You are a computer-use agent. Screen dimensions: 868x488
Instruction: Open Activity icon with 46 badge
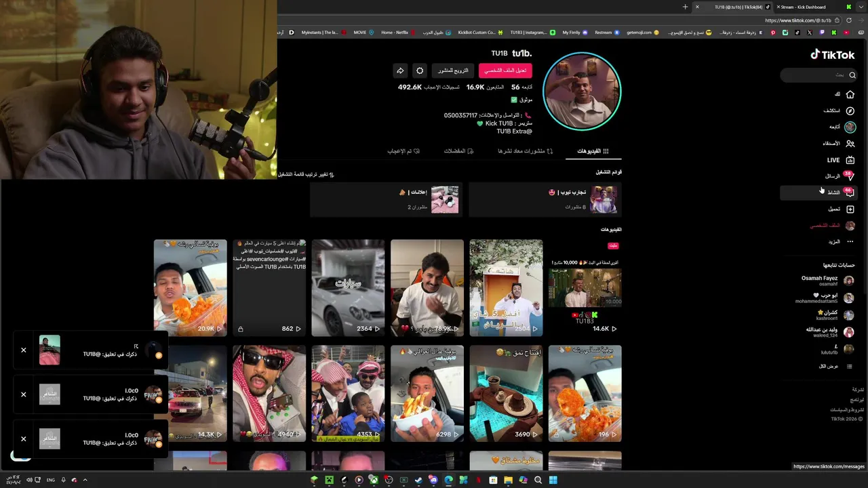(x=848, y=192)
